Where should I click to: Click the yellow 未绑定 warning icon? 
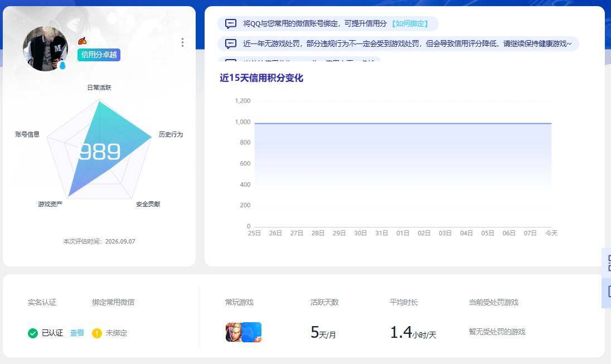click(x=96, y=333)
